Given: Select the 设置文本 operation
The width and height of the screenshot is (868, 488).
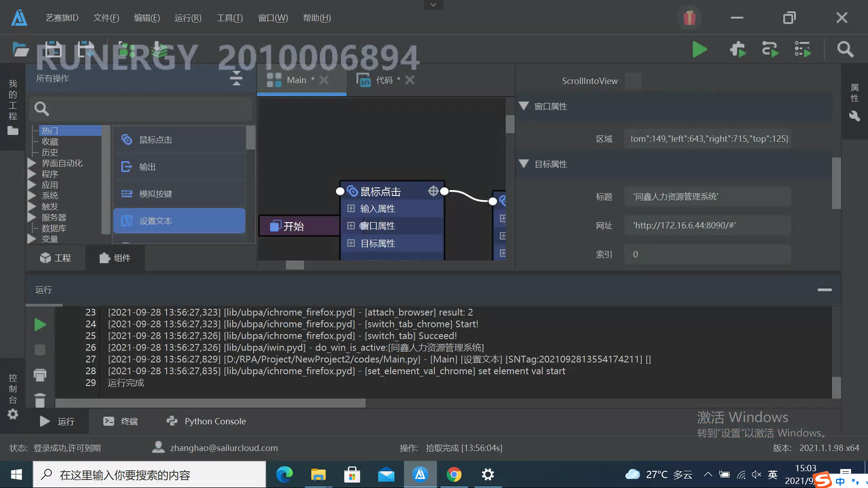Looking at the screenshot, I should 179,221.
